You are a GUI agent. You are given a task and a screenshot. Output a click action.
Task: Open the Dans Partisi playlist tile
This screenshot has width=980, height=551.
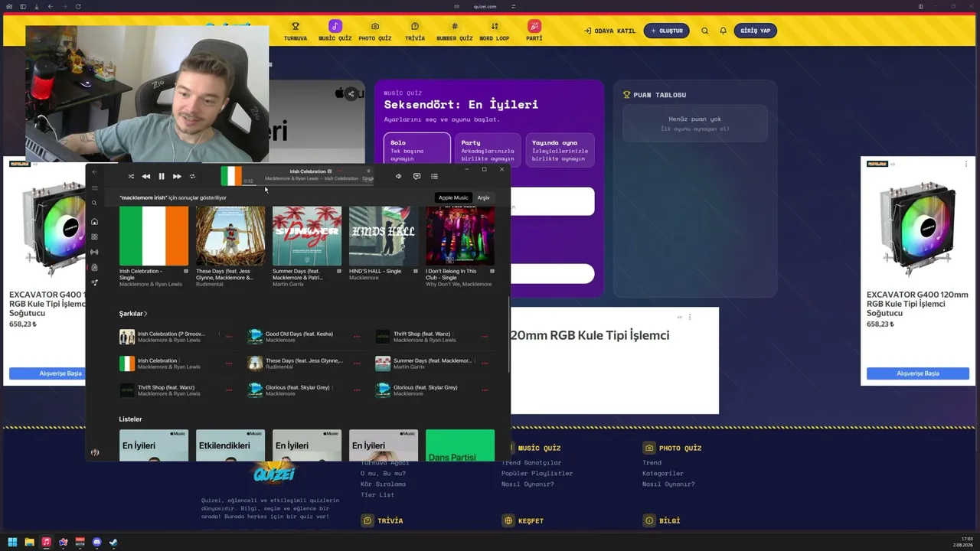point(460,445)
